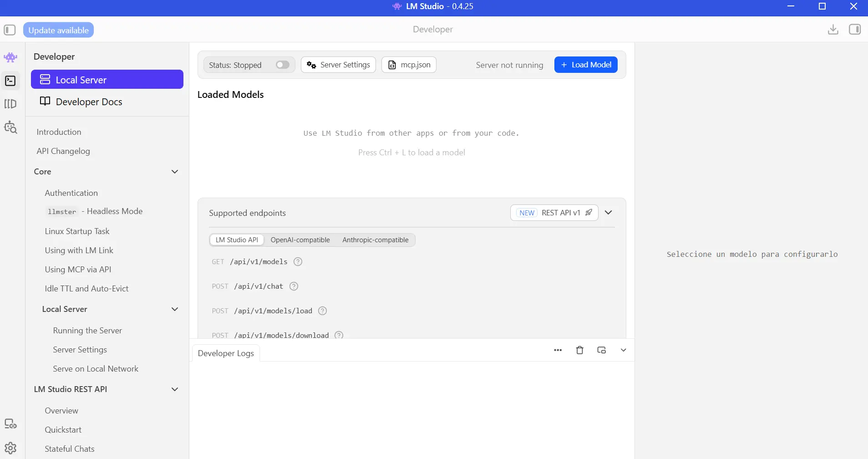Open the LM Link icon above settings
Image resolution: width=868 pixels, height=459 pixels.
10,424
